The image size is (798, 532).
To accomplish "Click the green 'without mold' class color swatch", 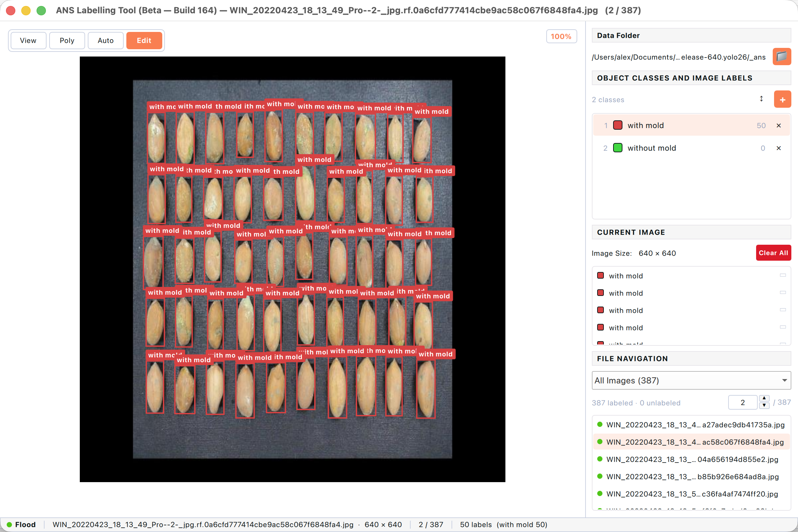I will tap(618, 148).
